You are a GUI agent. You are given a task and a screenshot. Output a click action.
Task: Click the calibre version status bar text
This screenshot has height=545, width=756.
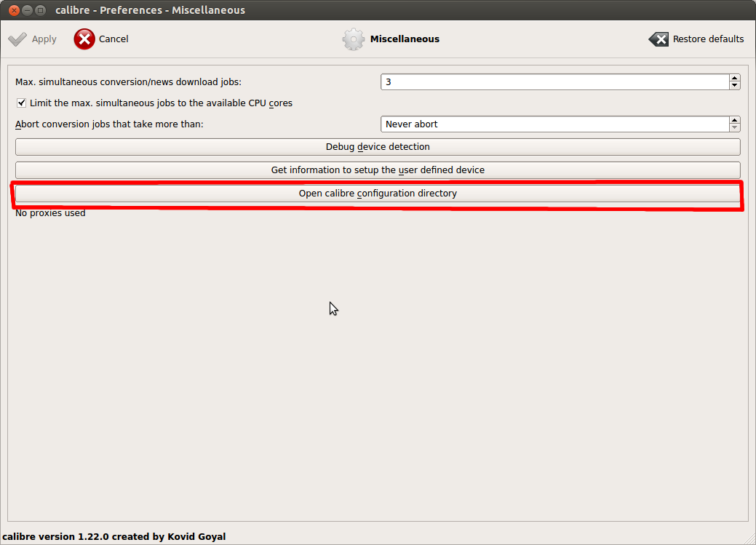point(114,537)
